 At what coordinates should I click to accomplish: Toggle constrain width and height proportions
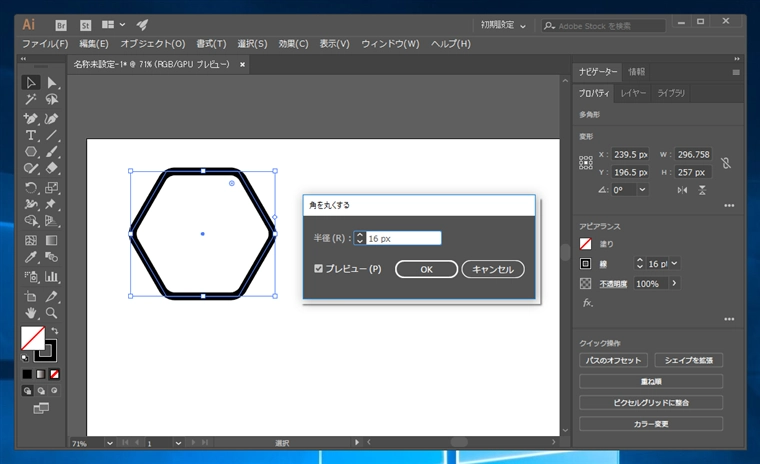tap(726, 163)
